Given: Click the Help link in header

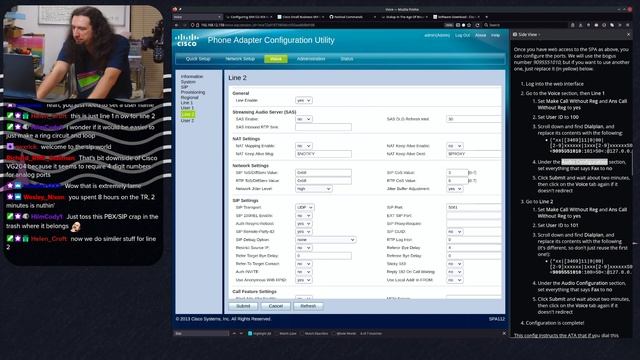Looking at the screenshot, I should (x=496, y=36).
